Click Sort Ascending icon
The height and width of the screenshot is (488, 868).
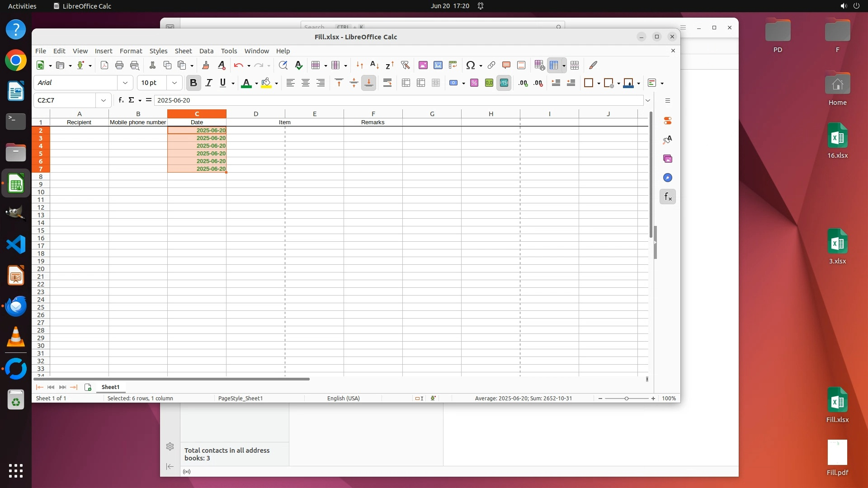(x=374, y=66)
